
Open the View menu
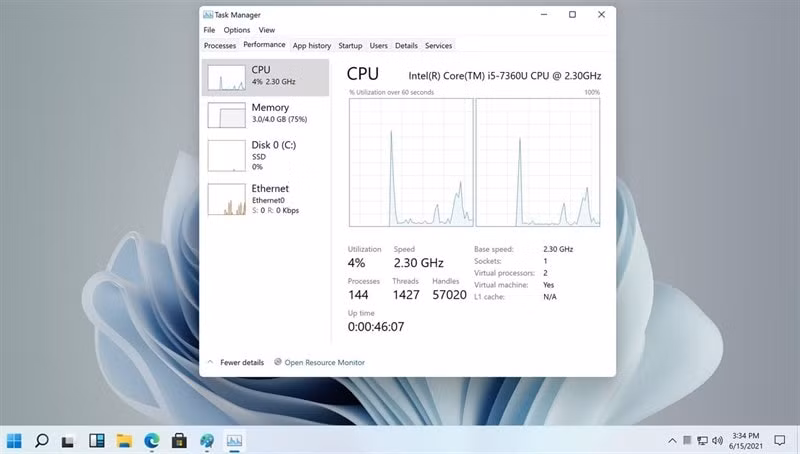[266, 30]
